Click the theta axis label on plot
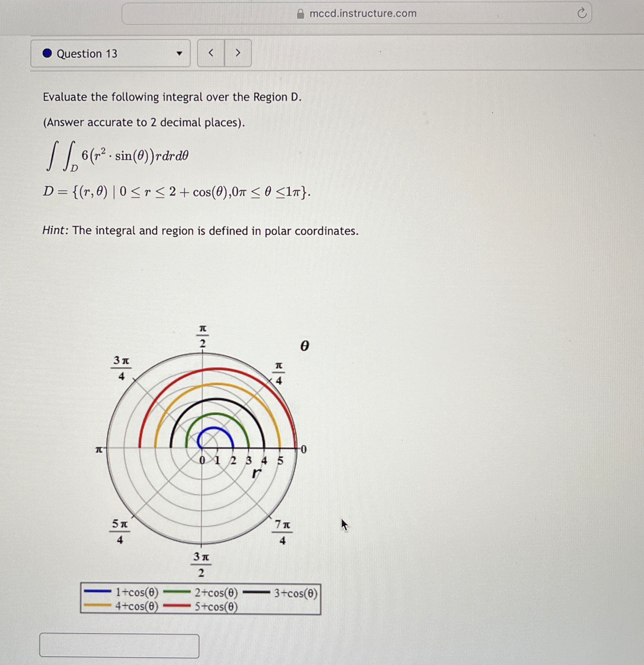Image resolution: width=644 pixels, height=665 pixels. pos(304,346)
